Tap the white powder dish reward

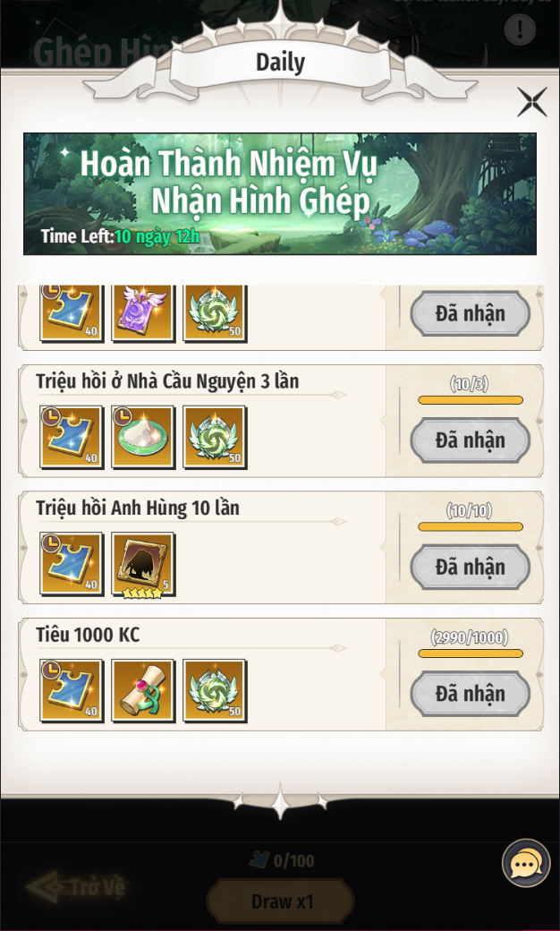coord(143,438)
